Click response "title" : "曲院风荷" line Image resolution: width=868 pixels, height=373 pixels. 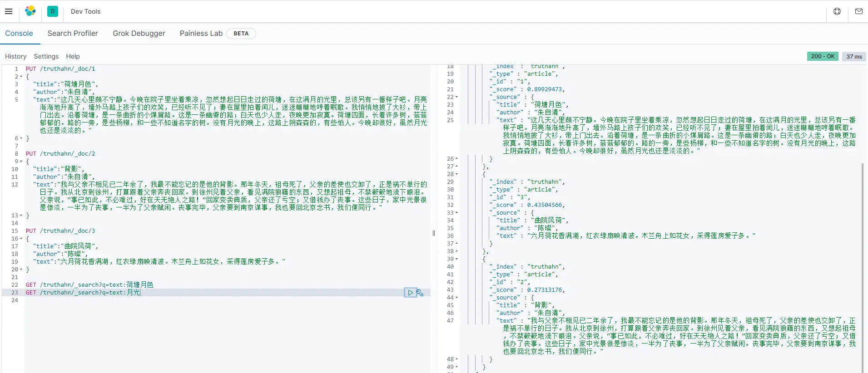(x=532, y=221)
